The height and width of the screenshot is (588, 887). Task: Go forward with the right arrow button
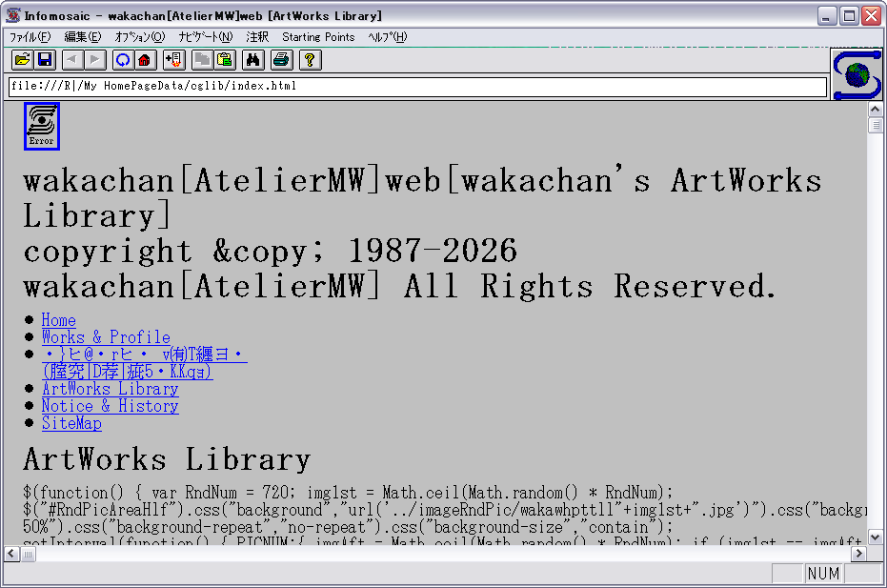point(95,60)
